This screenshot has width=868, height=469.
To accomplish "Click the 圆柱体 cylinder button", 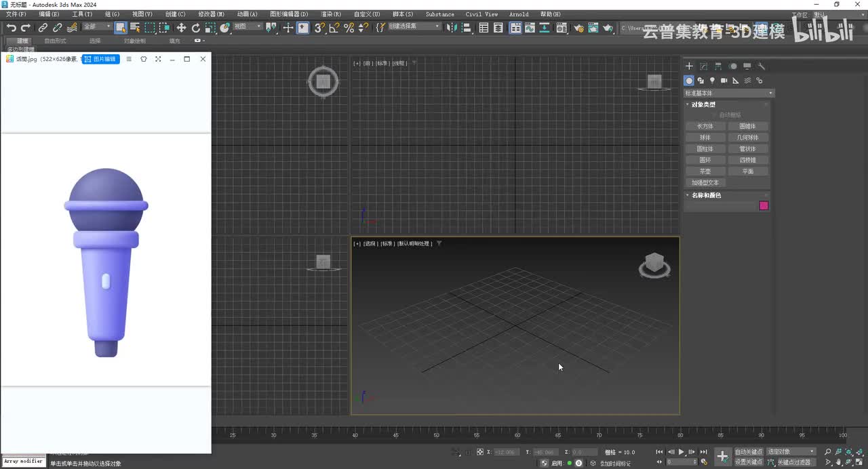I will pos(705,149).
